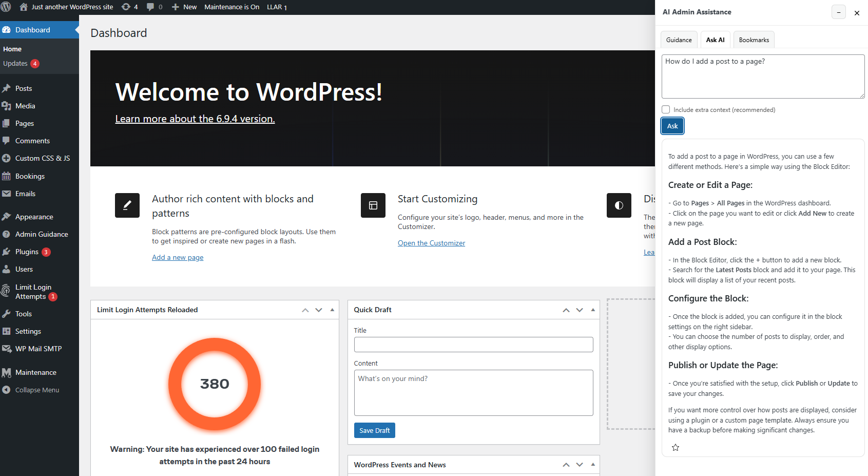Click the Start Customizing layout icon
Screen dimensions: 868x476
coord(373,205)
